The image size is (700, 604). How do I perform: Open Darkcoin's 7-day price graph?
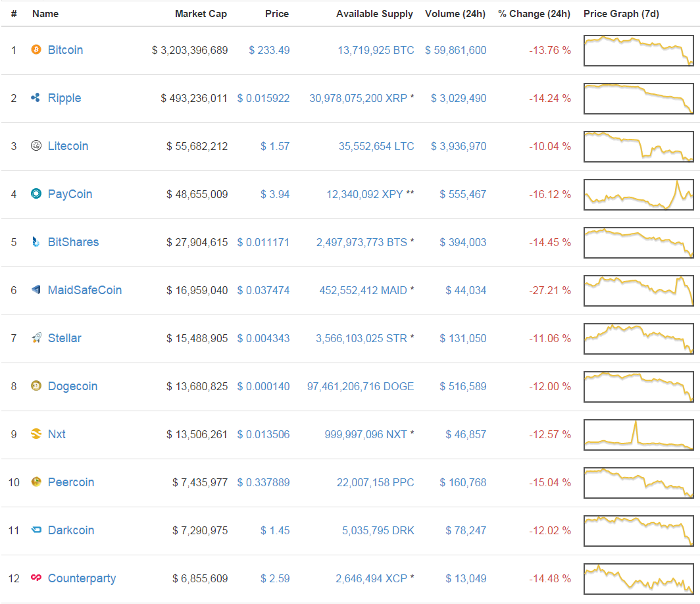click(638, 530)
